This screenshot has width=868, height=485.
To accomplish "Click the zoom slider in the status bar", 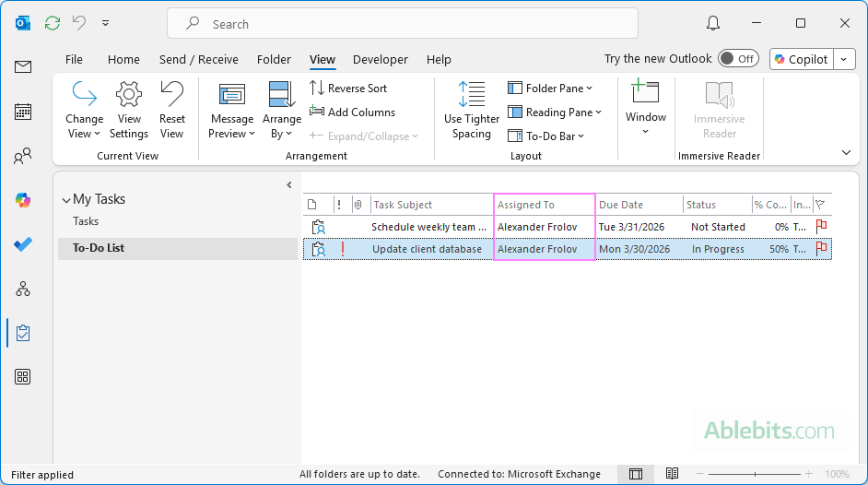I will (755, 474).
